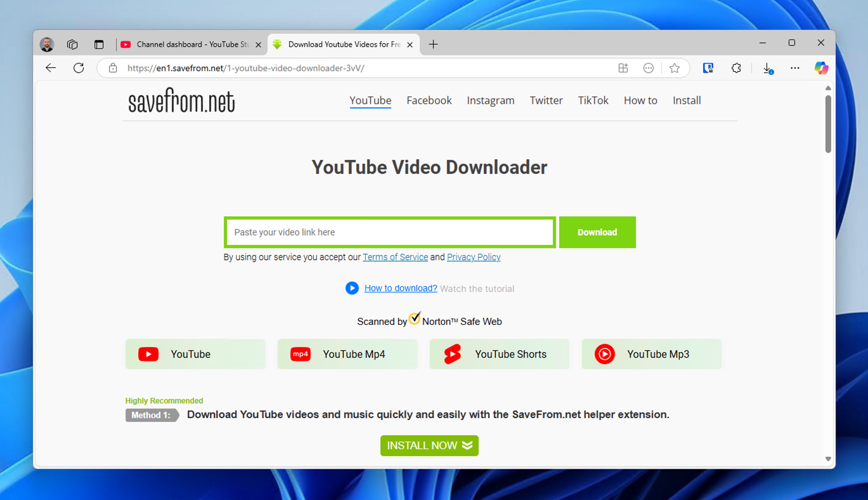Open the tab actions menu icon
The image size is (868, 500).
99,44
